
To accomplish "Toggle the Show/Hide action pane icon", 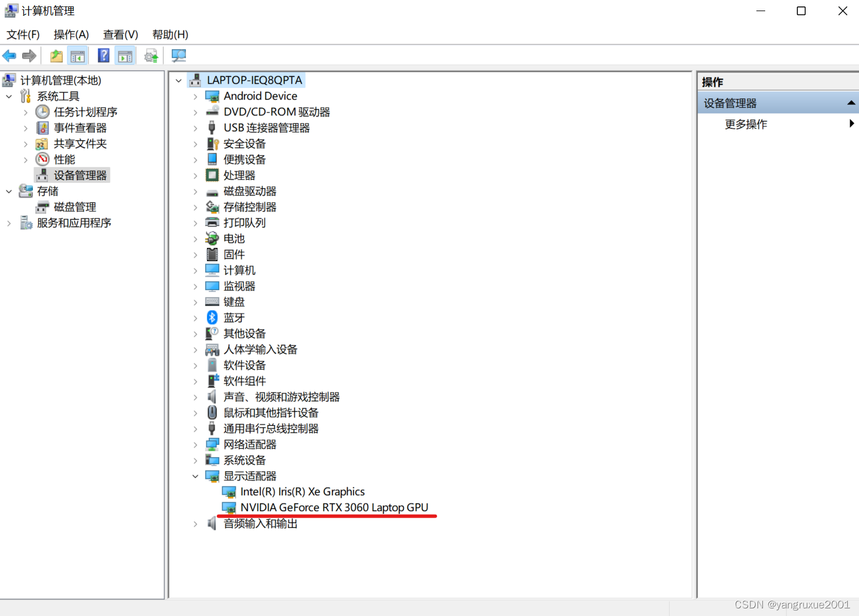I will (125, 56).
